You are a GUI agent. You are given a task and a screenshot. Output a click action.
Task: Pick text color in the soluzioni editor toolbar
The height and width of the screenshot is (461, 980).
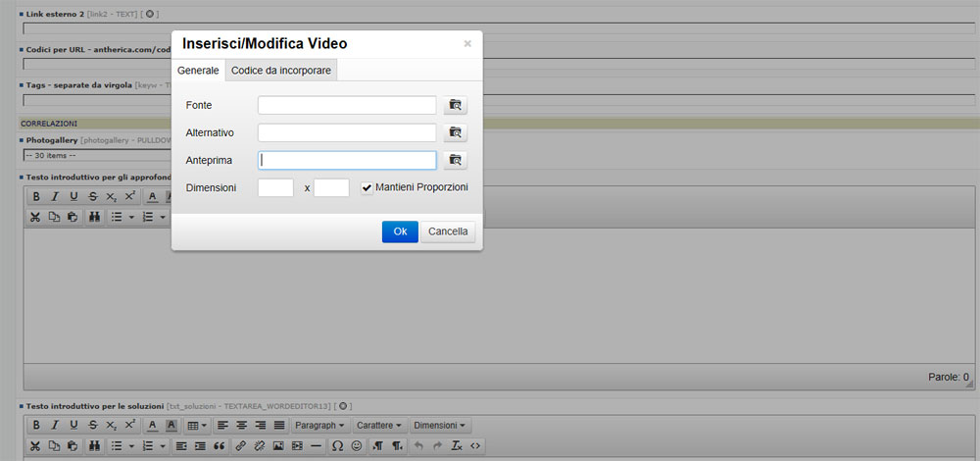coord(152,426)
